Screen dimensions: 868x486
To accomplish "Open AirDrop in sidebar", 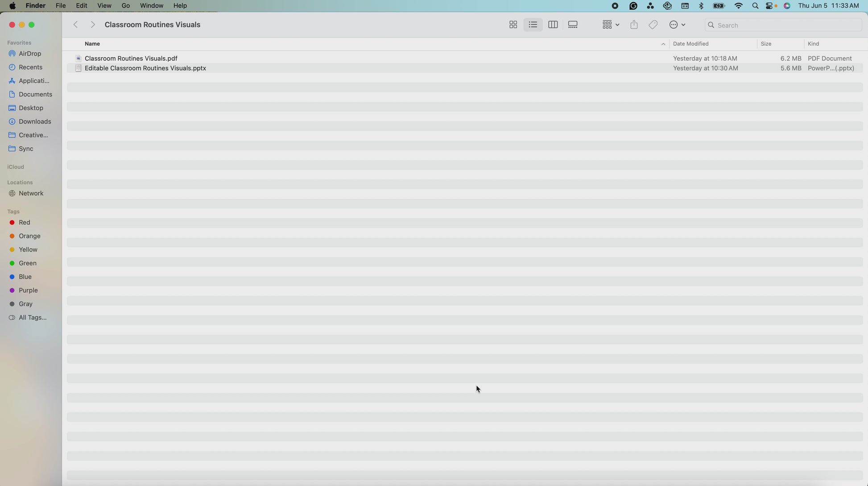I will tap(29, 54).
